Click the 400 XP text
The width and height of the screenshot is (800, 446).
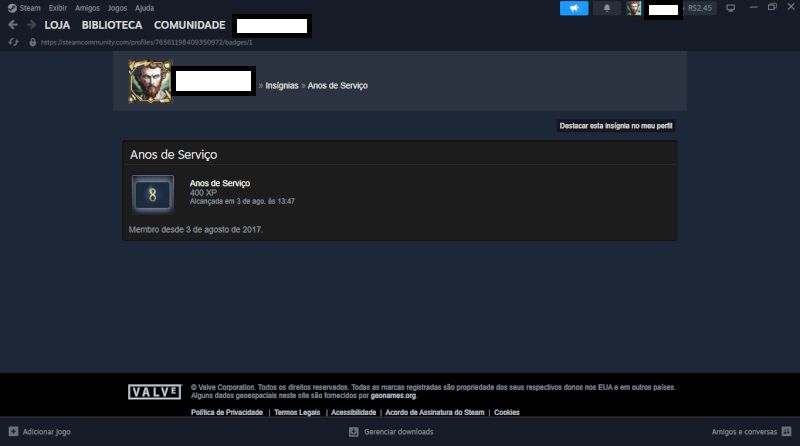click(x=203, y=193)
